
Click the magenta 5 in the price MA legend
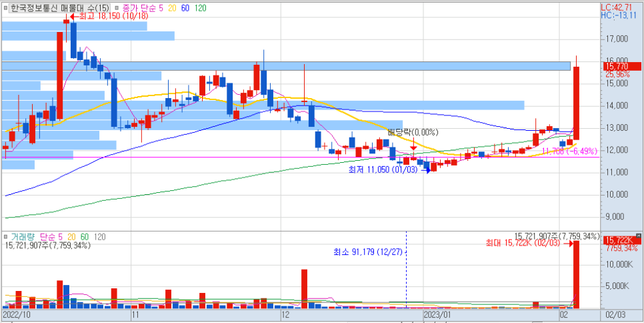tap(160, 8)
